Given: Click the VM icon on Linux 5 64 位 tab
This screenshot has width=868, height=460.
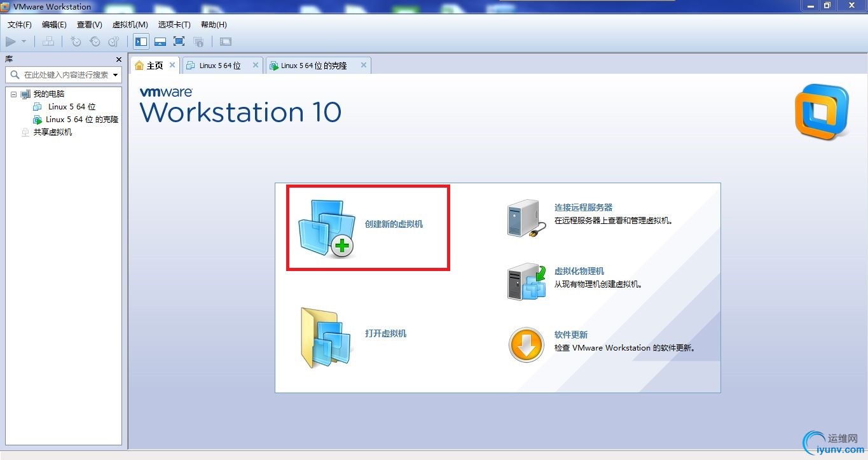Looking at the screenshot, I should [x=191, y=66].
